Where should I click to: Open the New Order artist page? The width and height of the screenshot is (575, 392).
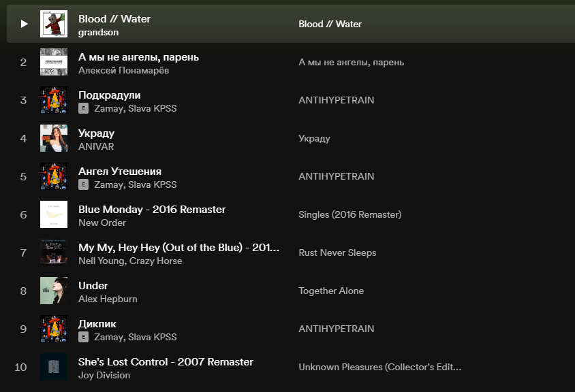102,223
